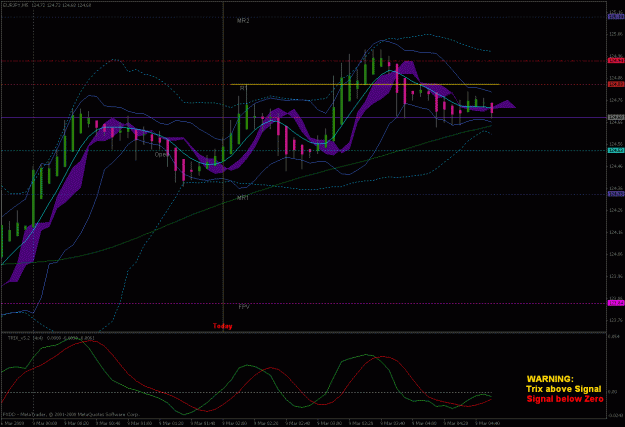Screen dimensions: 625x427
Task: Click the pink price tag near 124.96
Action: pyautogui.click(x=616, y=61)
